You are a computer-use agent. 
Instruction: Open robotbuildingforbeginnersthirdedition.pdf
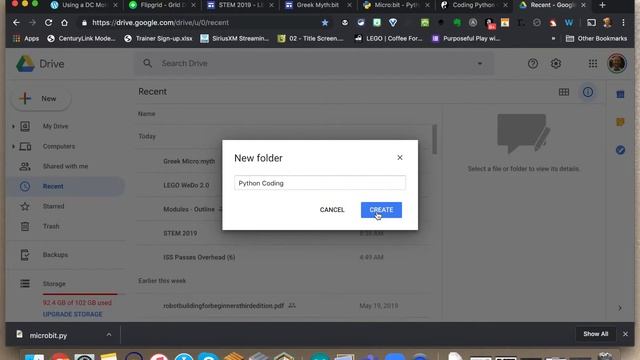[x=223, y=306]
